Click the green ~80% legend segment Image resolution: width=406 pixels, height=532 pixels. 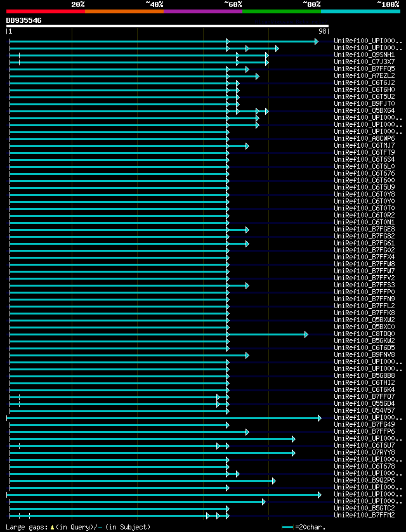(282, 11)
